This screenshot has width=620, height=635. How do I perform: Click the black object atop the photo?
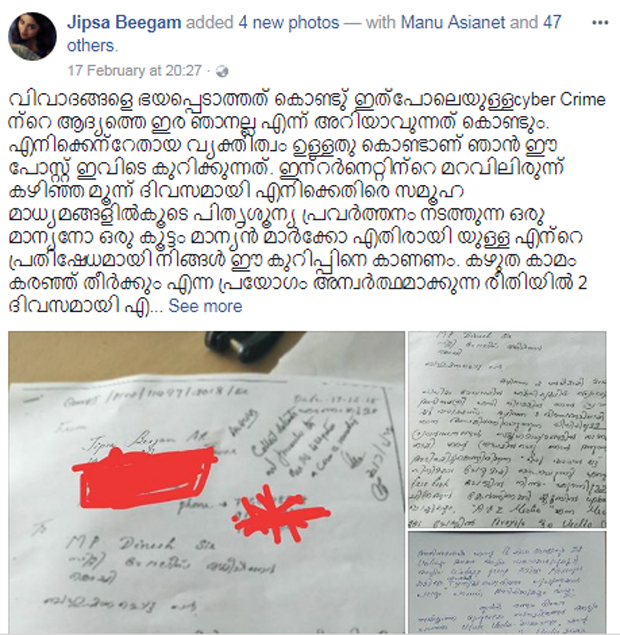coord(243,347)
